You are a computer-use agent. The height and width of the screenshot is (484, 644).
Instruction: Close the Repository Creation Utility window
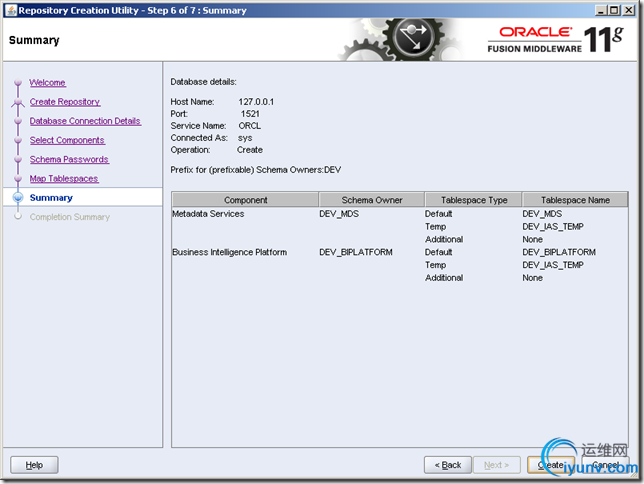pyautogui.click(x=628, y=10)
